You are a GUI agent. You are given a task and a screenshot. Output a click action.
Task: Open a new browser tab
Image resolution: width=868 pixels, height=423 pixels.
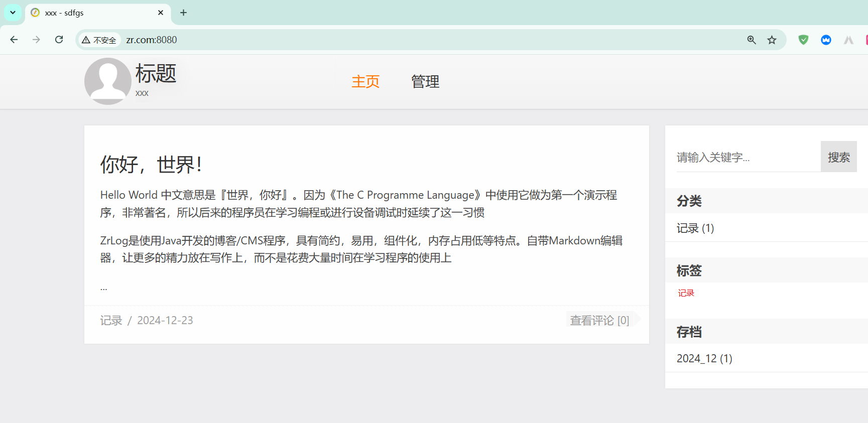pos(184,13)
